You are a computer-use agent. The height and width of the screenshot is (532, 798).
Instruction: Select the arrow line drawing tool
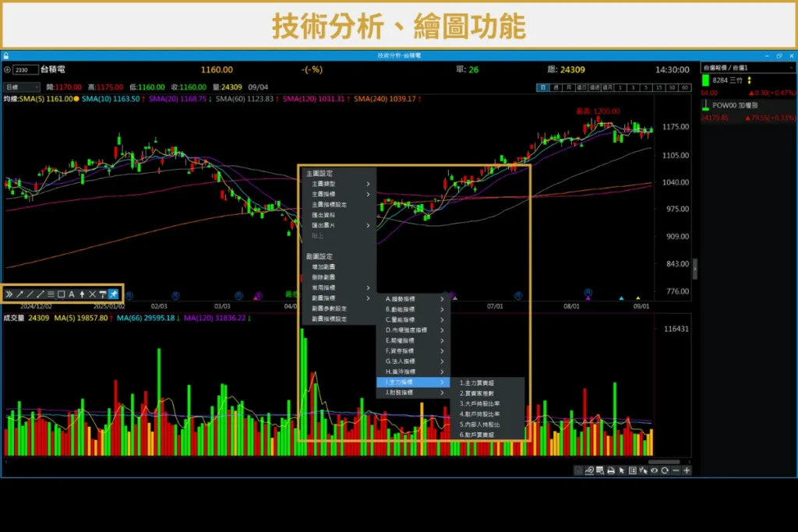[x=19, y=294]
